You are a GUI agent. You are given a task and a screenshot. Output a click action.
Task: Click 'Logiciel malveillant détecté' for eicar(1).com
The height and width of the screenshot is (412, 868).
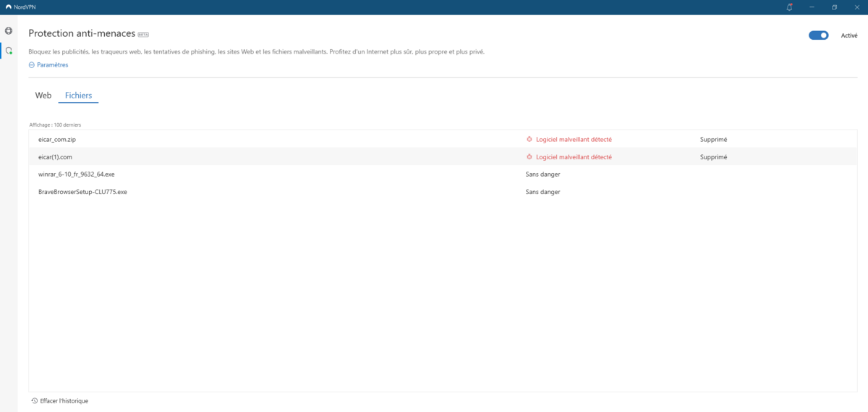tap(574, 157)
